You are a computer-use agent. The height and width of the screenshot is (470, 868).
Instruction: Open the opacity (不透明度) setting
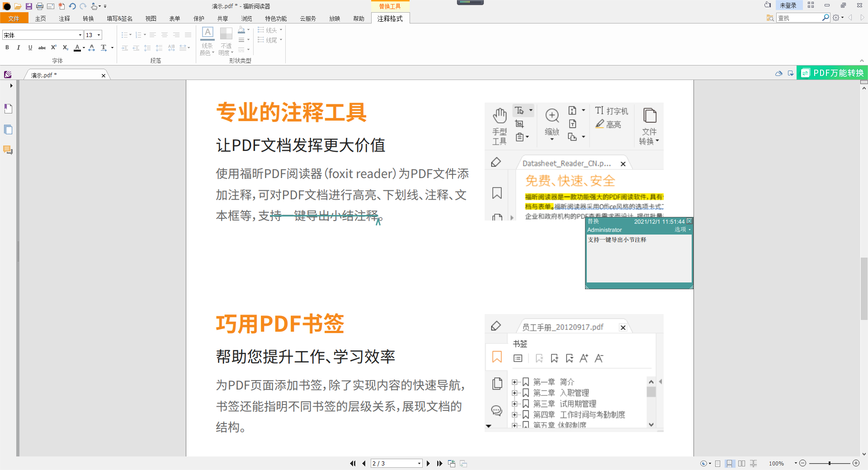[x=226, y=40]
